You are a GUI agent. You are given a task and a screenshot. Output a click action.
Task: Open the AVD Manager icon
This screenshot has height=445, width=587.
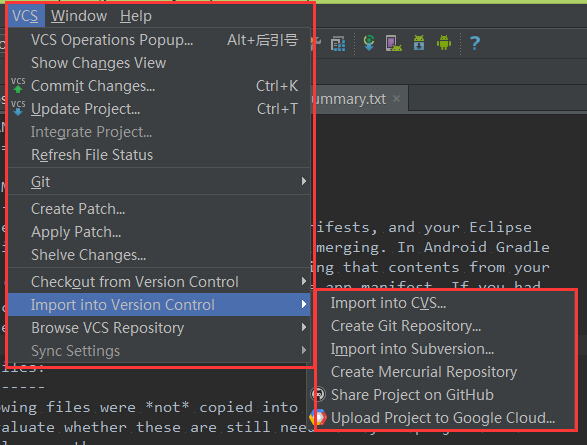393,43
